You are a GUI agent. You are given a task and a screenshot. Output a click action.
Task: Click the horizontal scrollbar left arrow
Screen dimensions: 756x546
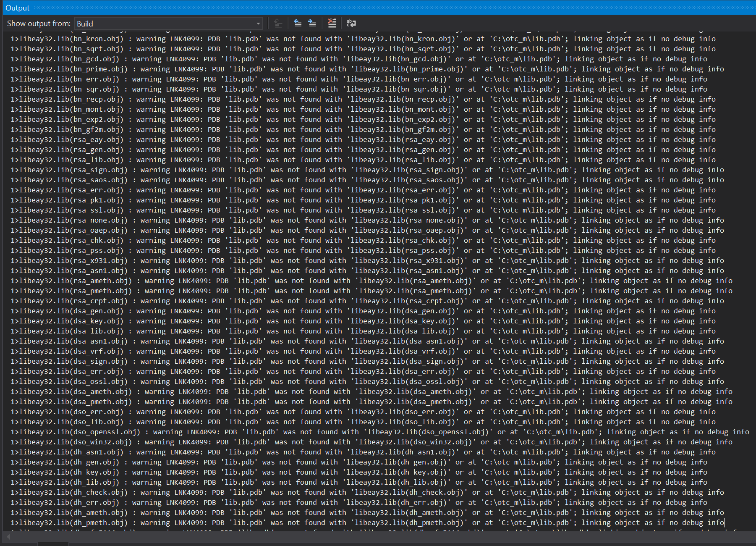[x=9, y=536]
